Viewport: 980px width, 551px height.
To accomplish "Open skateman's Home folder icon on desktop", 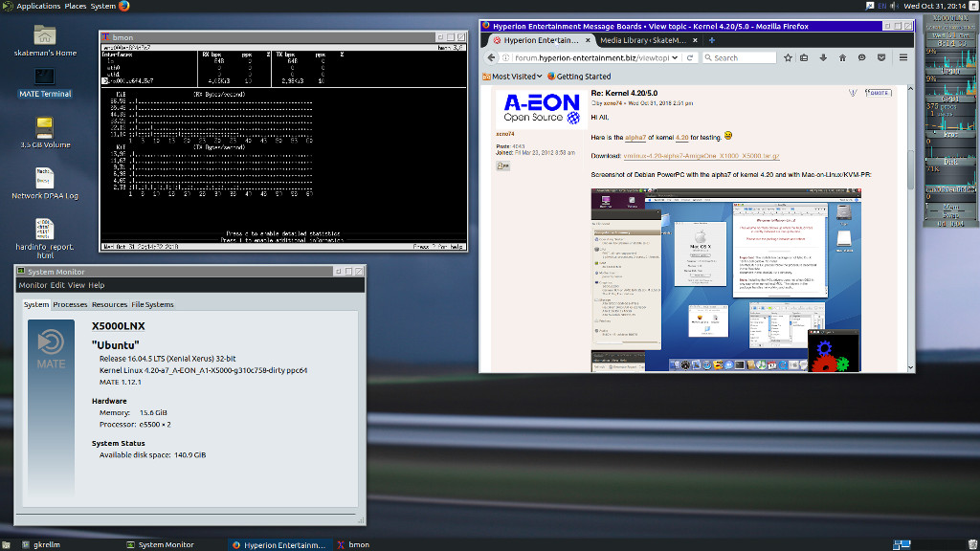I will (x=45, y=40).
